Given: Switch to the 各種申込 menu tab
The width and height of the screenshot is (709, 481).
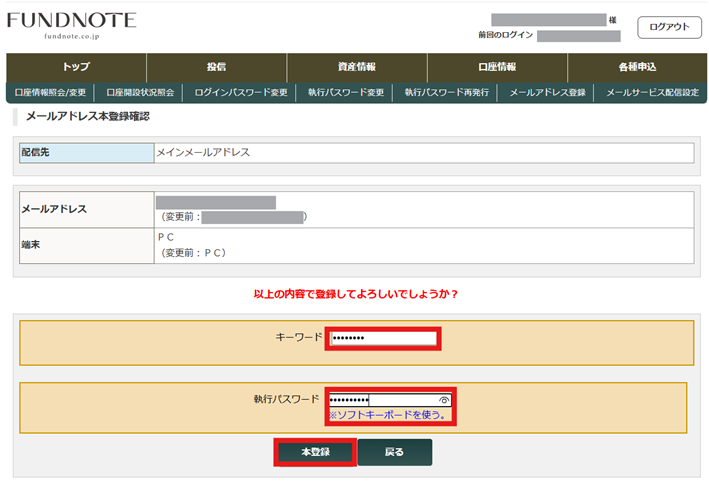Looking at the screenshot, I should coord(637,67).
